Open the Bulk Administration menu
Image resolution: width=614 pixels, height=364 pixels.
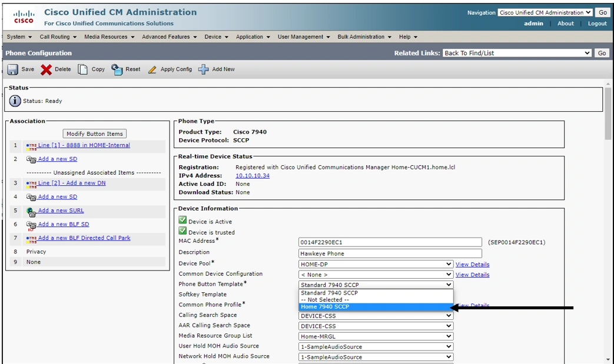click(x=364, y=36)
